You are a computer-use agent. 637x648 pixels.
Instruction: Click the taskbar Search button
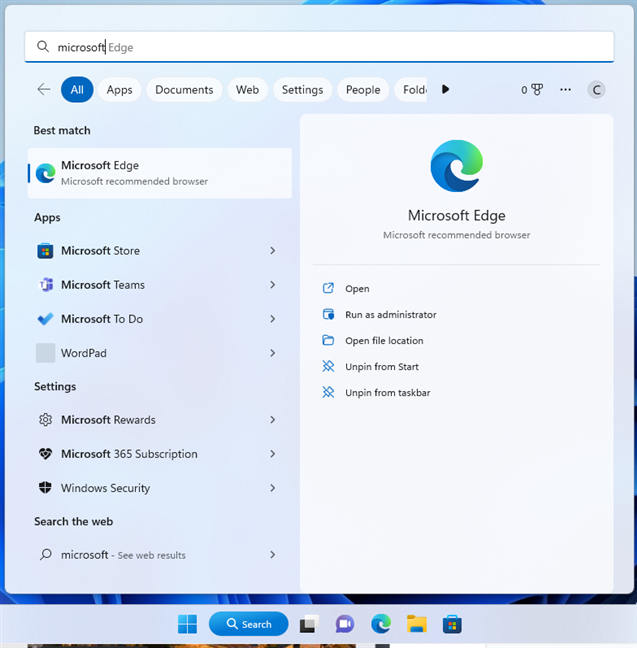pyautogui.click(x=248, y=624)
